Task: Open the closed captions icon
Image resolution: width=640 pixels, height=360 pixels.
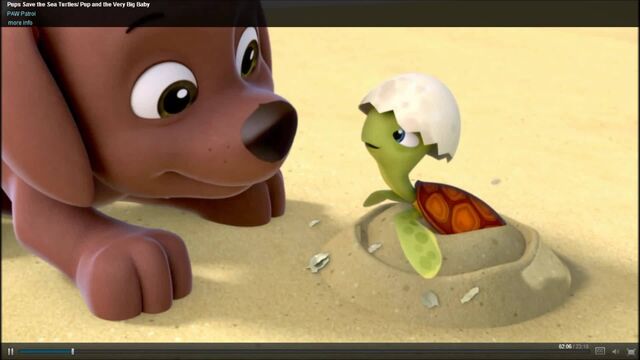Action: [600, 351]
